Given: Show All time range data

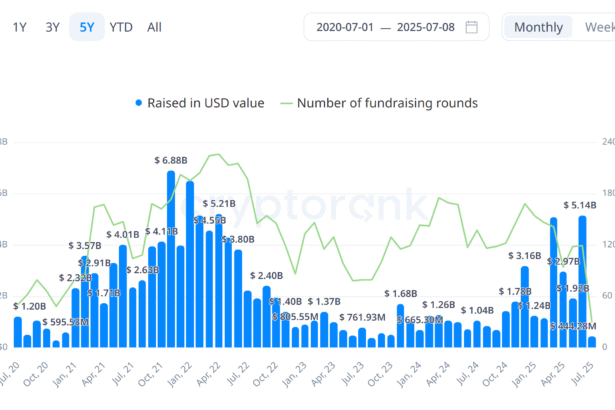Looking at the screenshot, I should click(x=154, y=27).
